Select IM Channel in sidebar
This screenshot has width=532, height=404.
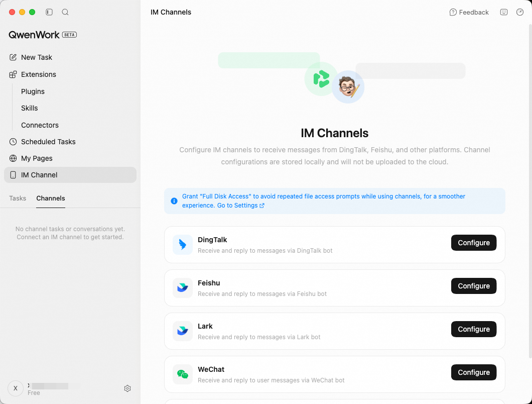(70, 175)
